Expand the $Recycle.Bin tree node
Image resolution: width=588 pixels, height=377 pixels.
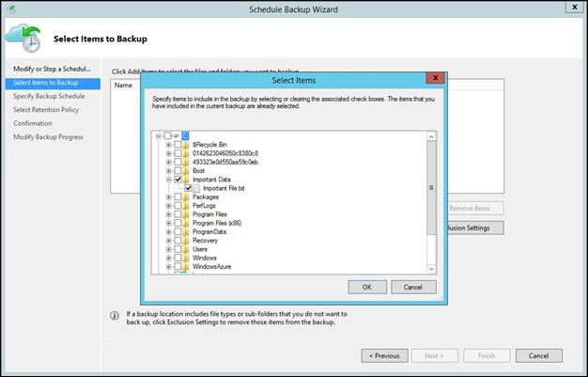169,145
